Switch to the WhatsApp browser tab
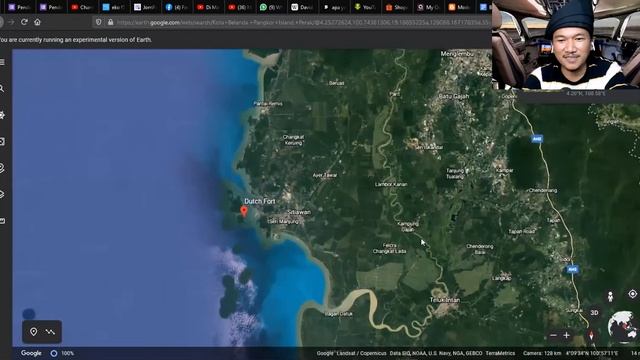This screenshot has height=360, width=640. (272, 7)
